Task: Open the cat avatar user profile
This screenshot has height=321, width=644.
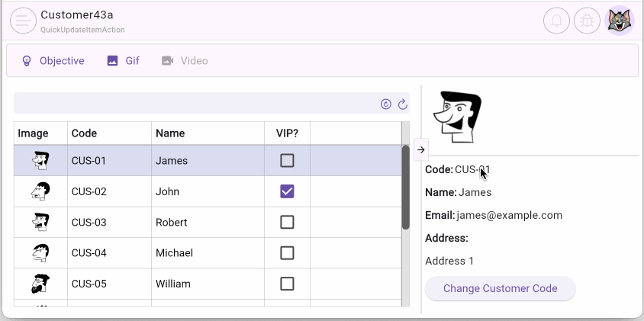Action: coord(619,21)
